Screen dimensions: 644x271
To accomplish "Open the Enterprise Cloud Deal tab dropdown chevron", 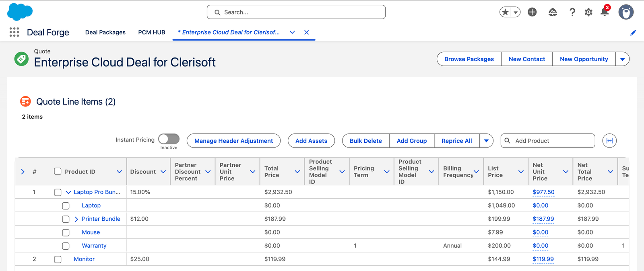I will pos(292,32).
